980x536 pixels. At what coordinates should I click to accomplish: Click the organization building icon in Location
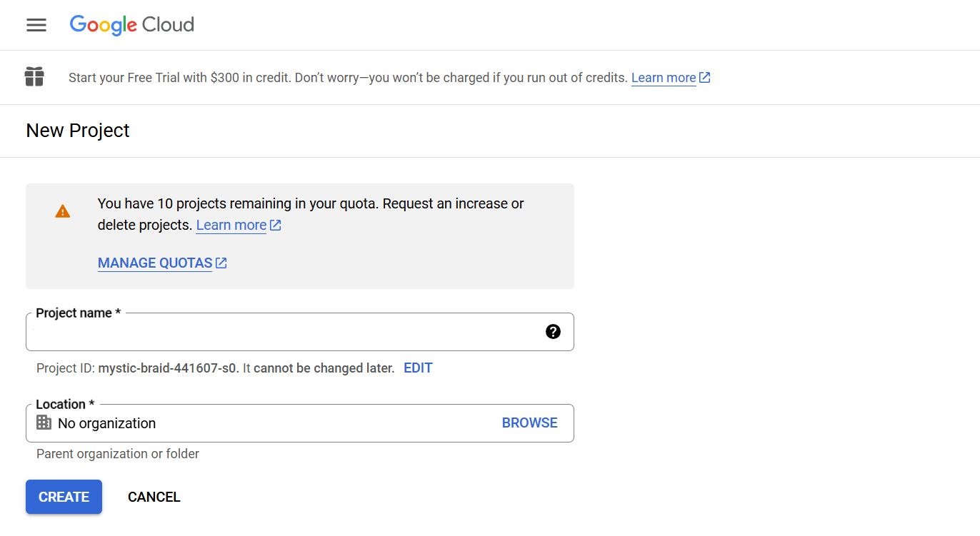pyautogui.click(x=44, y=423)
